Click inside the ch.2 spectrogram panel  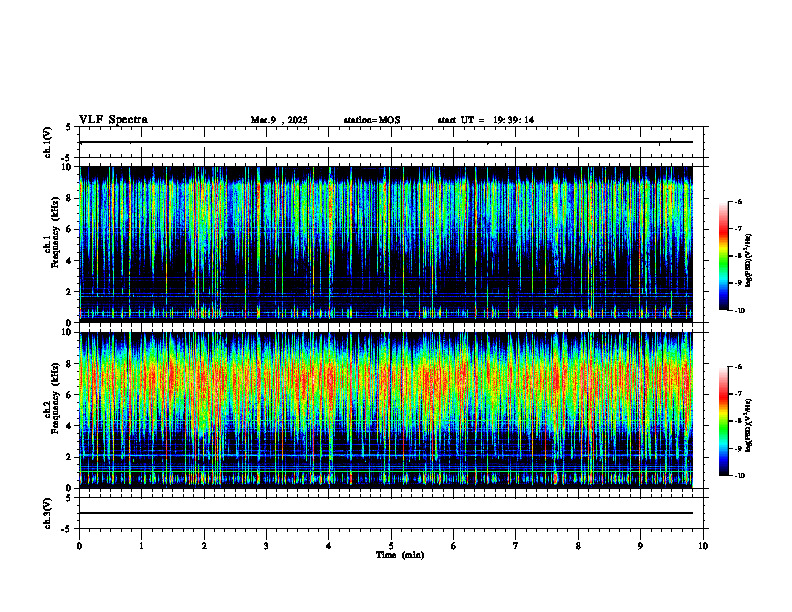[x=386, y=410]
